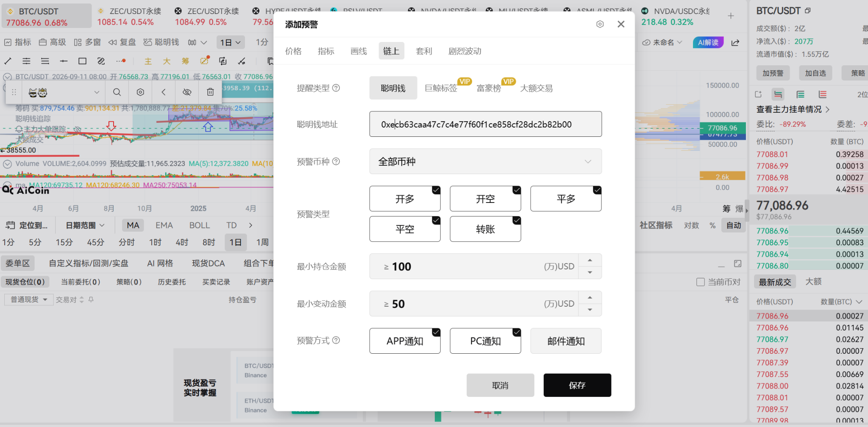Uncheck the 转账 alert type

(x=485, y=229)
